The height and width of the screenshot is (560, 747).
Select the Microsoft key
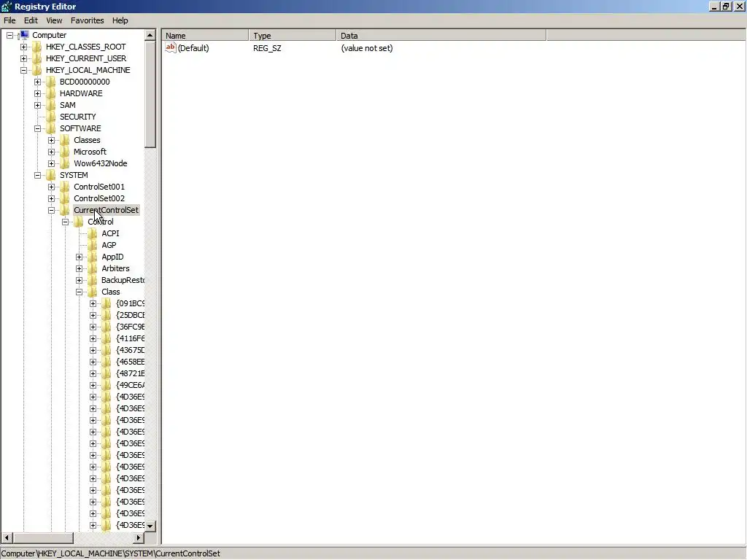click(x=90, y=152)
